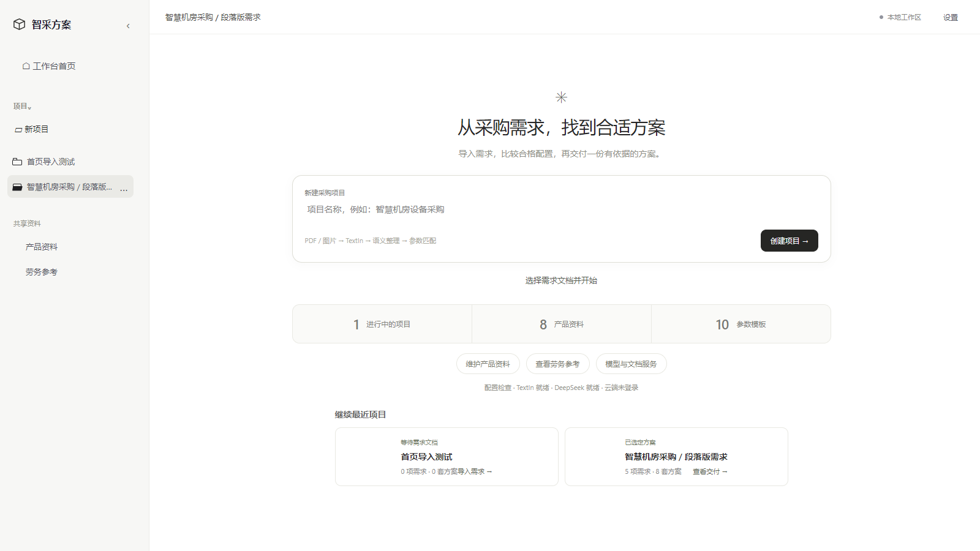Collapse the sidebar with the chevron

pyautogui.click(x=128, y=26)
